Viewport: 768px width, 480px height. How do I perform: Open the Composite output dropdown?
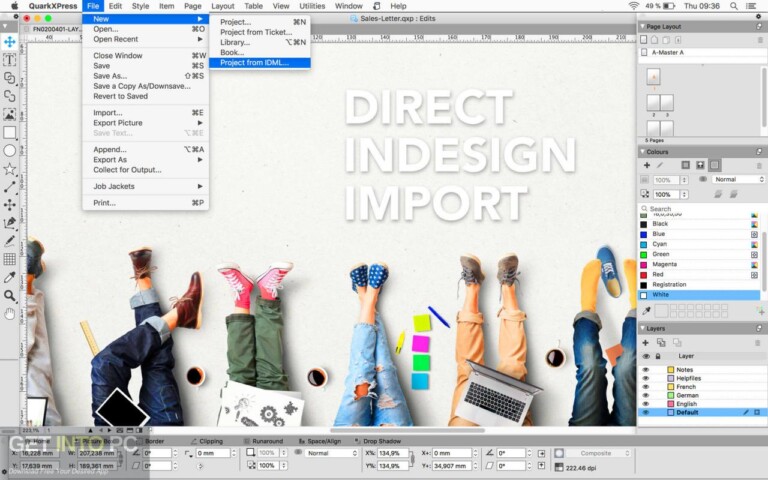[x=599, y=453]
